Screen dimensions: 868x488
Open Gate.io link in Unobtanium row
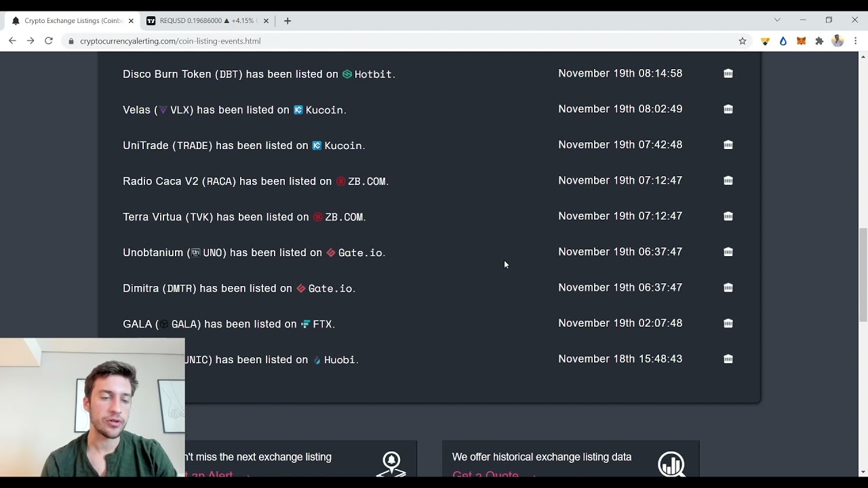(x=361, y=252)
